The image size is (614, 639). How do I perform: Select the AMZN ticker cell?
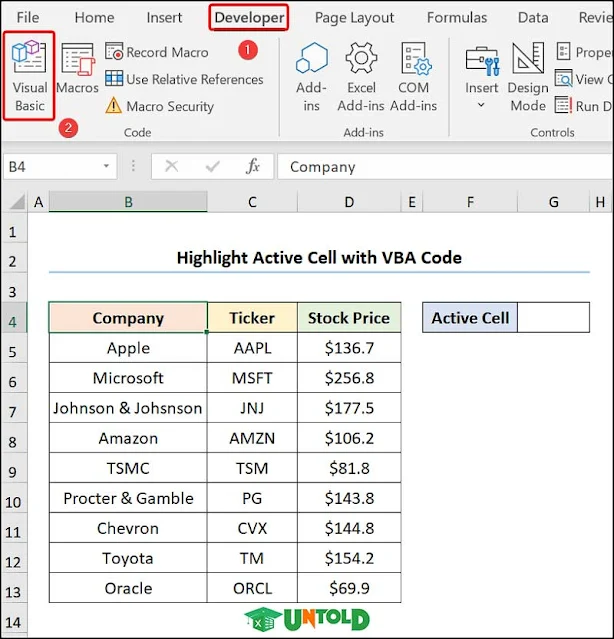[x=252, y=438]
